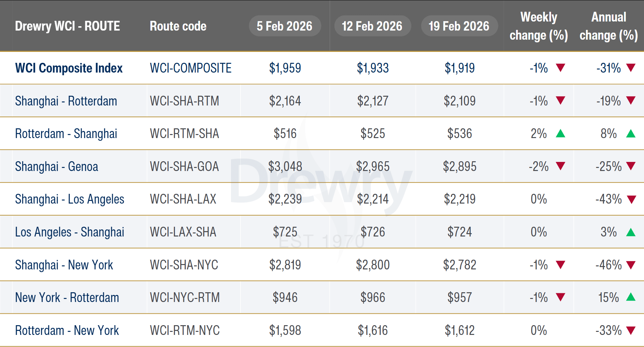Select the 5 Feb 2026 date pill
Viewport: 644px width, 347px height.
point(284,26)
